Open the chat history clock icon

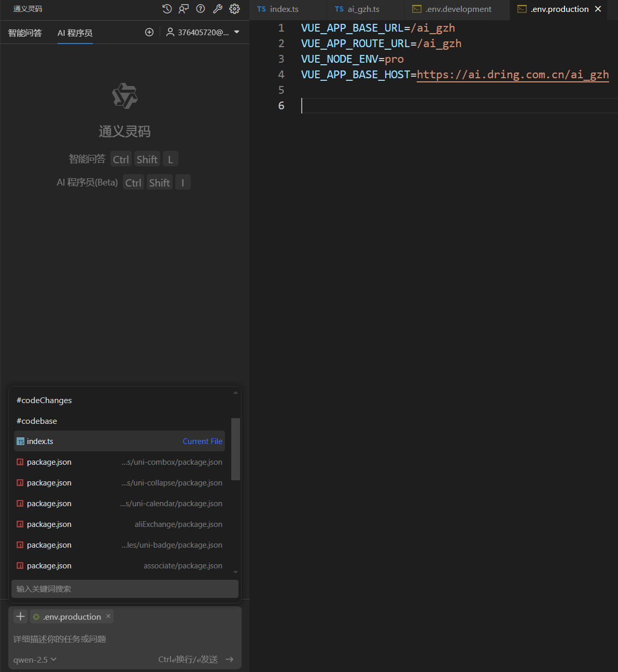pos(167,9)
